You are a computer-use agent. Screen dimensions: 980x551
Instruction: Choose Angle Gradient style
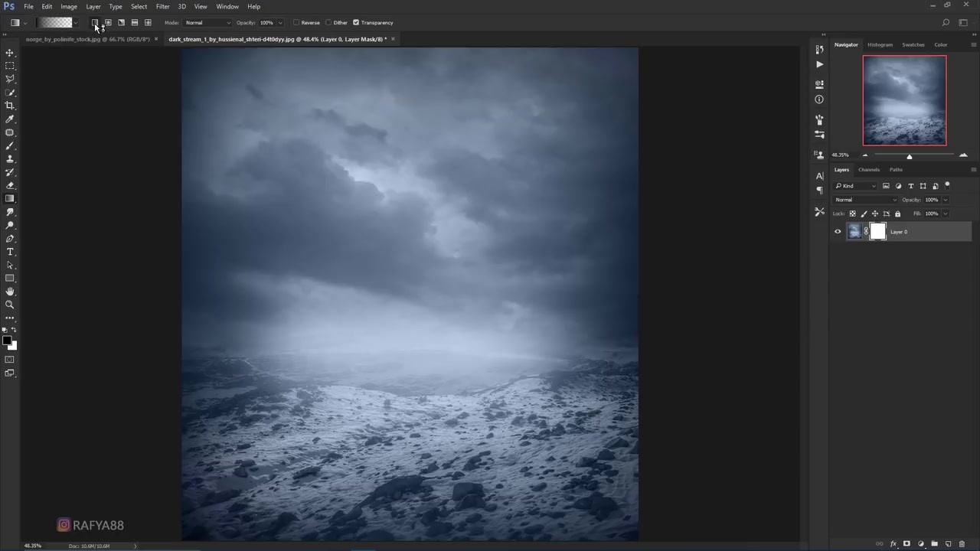click(x=121, y=23)
